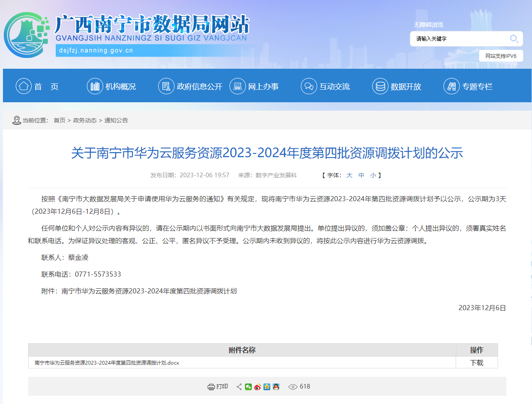Share the article to WeChat

click(x=248, y=387)
